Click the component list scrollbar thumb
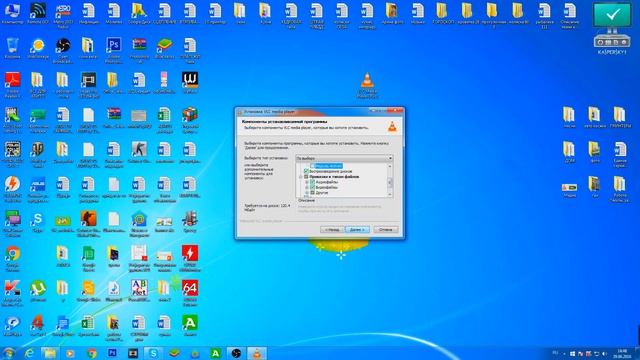The image size is (640, 360). [x=390, y=182]
